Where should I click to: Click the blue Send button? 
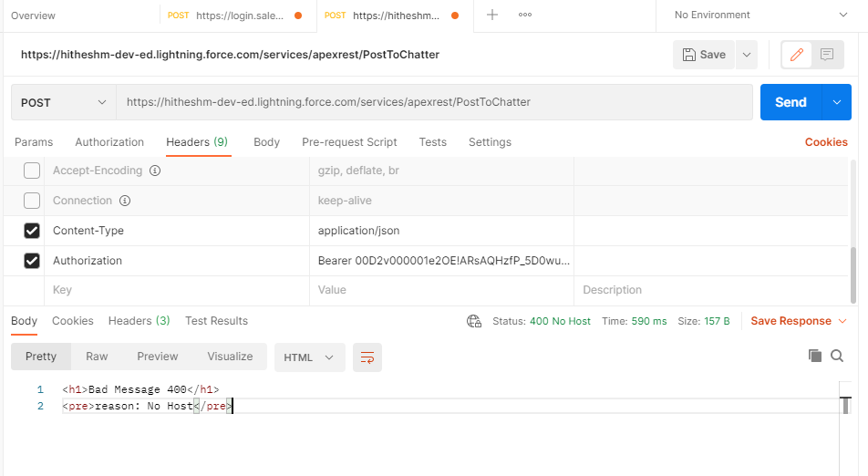pos(790,103)
